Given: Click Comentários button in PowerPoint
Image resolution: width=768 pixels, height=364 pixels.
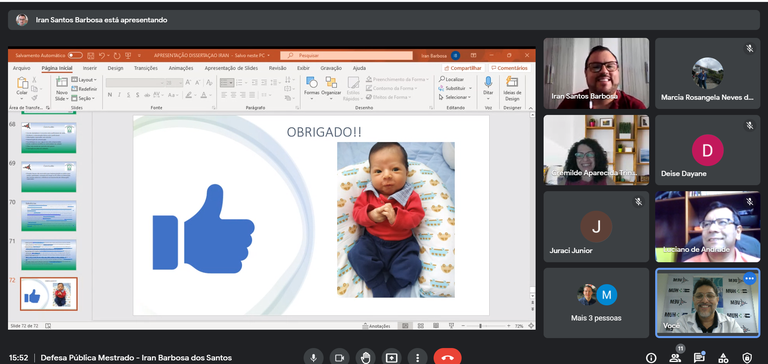Looking at the screenshot, I should click(x=509, y=68).
